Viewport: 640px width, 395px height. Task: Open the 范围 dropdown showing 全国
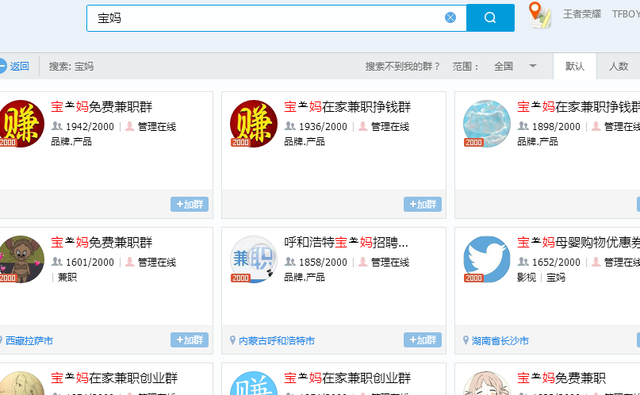[515, 66]
